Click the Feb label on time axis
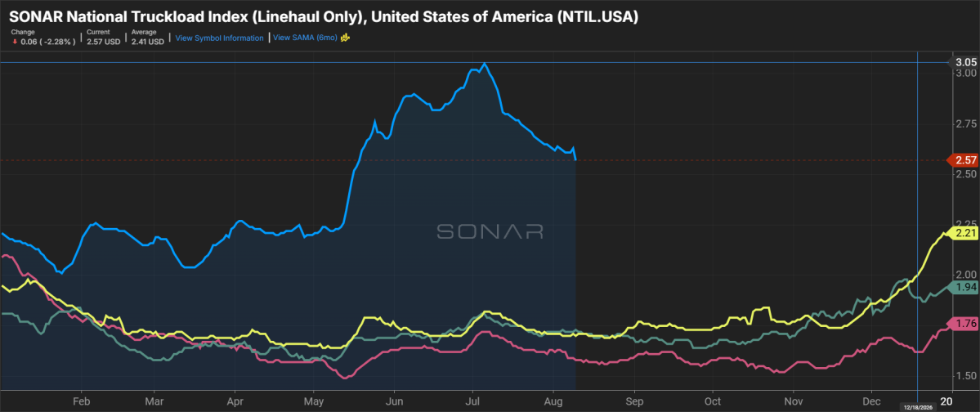 (x=78, y=400)
